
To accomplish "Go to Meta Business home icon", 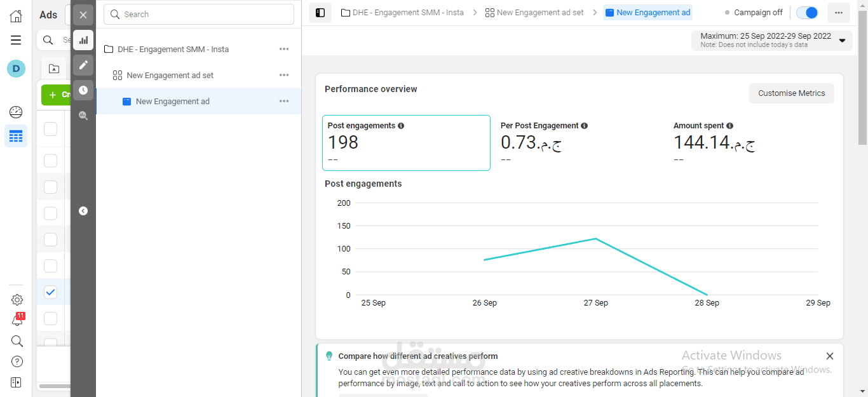I will tap(16, 16).
